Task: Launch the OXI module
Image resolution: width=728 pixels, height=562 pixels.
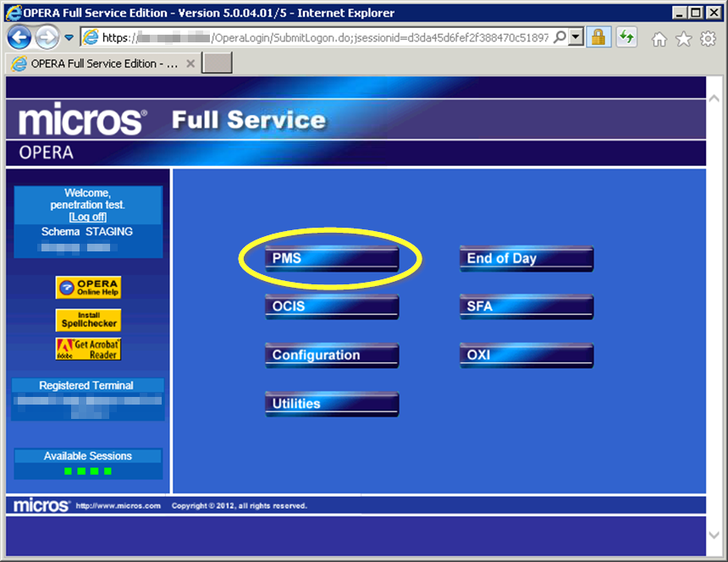Action: pyautogui.click(x=526, y=355)
